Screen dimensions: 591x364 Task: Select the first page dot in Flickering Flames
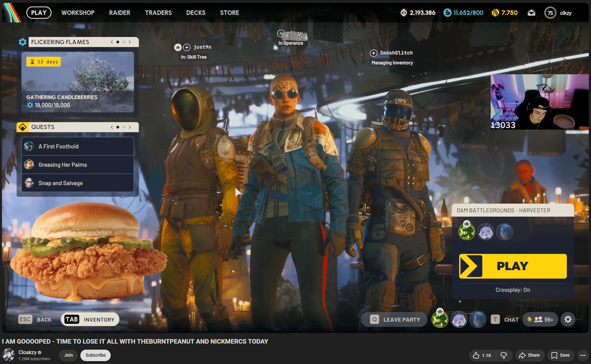[x=118, y=42]
